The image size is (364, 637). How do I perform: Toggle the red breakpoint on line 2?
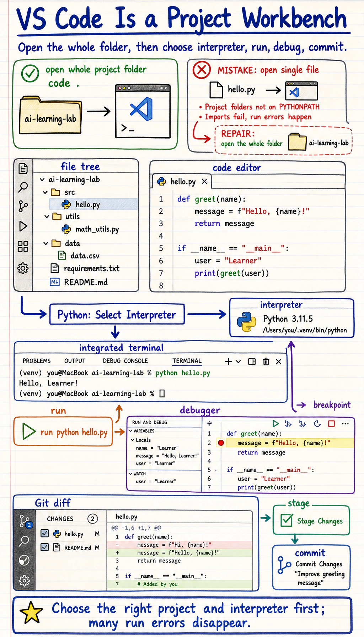[x=221, y=443]
